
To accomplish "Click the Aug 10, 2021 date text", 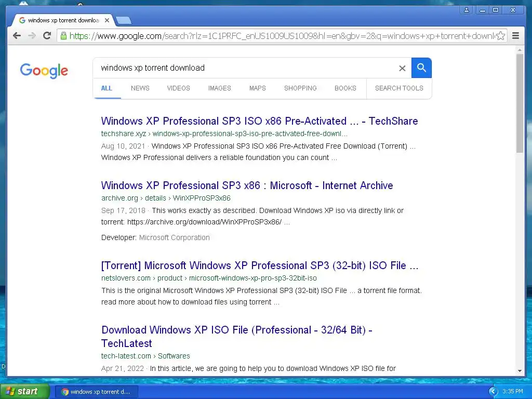I will (123, 146).
